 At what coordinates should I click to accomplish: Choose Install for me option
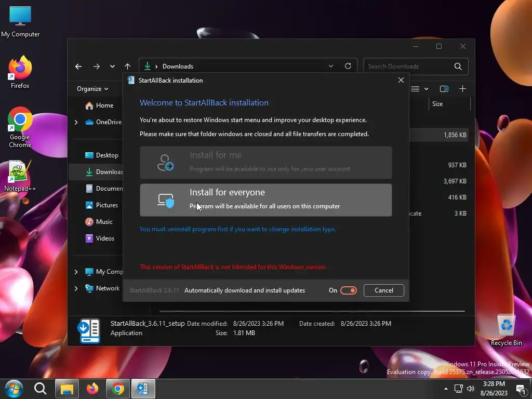pos(265,163)
